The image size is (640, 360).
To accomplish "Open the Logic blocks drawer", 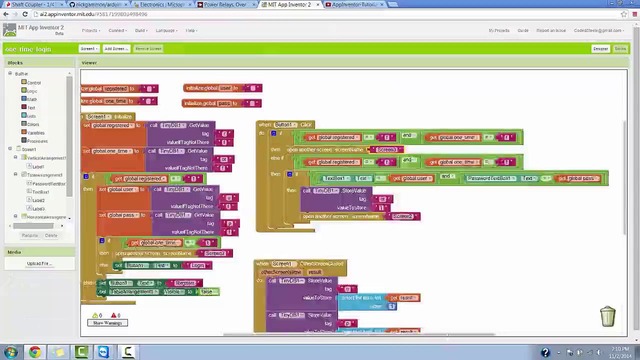I will click(x=29, y=91).
